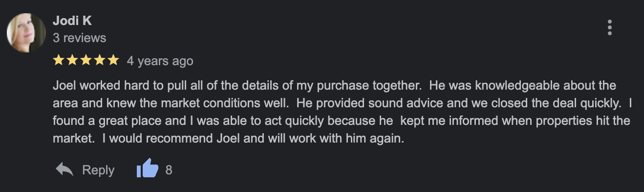Click the like count number 8

tap(169, 170)
